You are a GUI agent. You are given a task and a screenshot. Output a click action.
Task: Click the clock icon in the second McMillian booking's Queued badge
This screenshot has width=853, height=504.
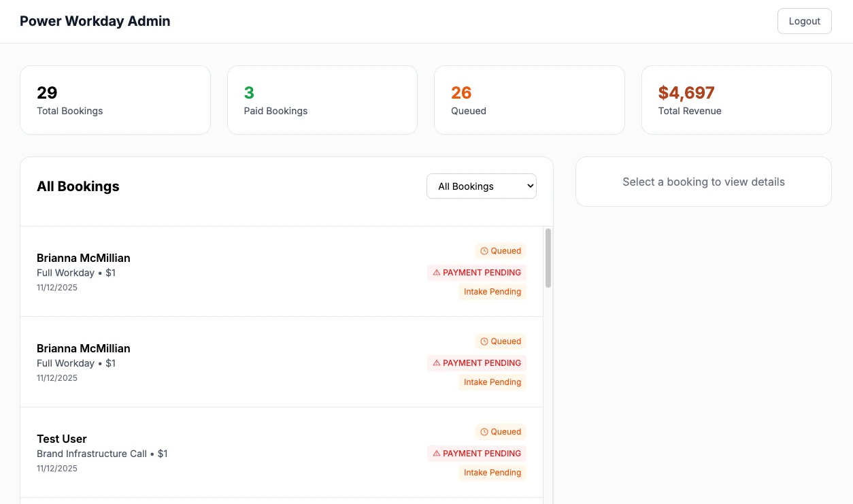484,341
